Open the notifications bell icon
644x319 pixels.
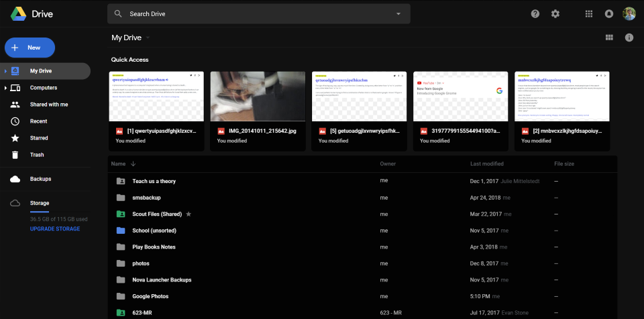(x=609, y=13)
